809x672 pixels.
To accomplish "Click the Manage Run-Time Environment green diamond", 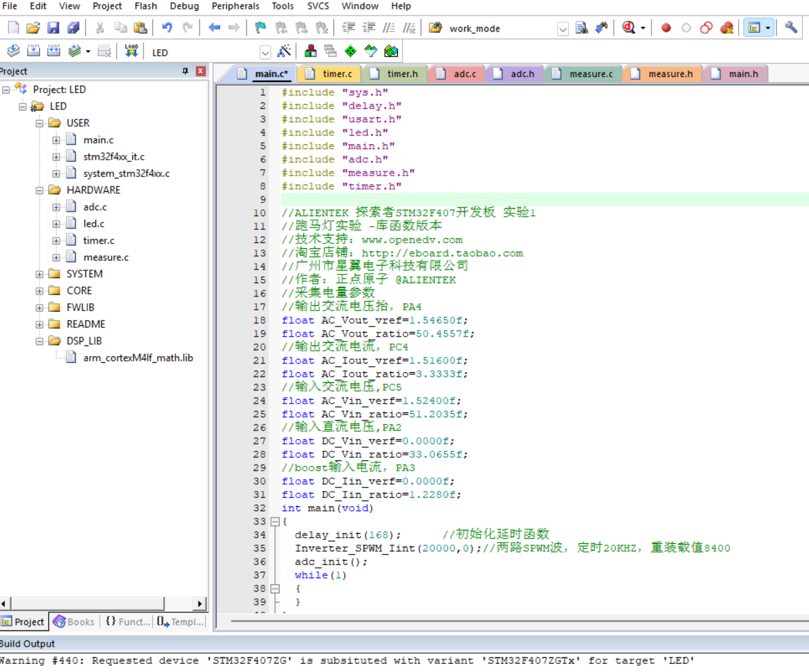I will [x=350, y=52].
